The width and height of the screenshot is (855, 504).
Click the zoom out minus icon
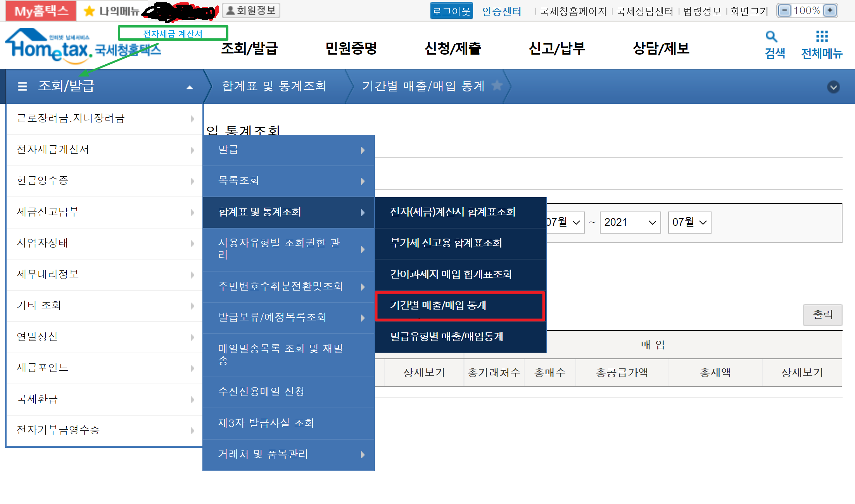(x=784, y=10)
